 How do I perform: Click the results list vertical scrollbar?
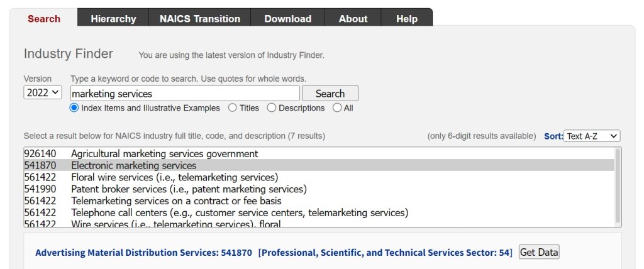pyautogui.click(x=618, y=187)
